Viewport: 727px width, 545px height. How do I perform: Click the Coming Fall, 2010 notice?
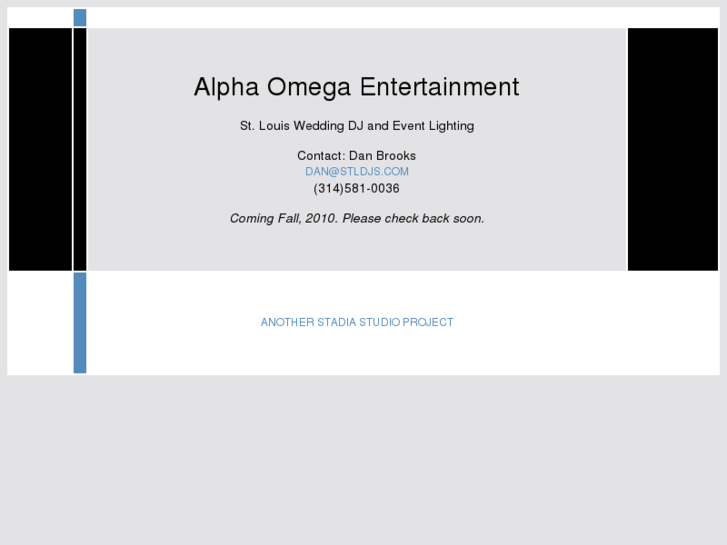tap(357, 218)
